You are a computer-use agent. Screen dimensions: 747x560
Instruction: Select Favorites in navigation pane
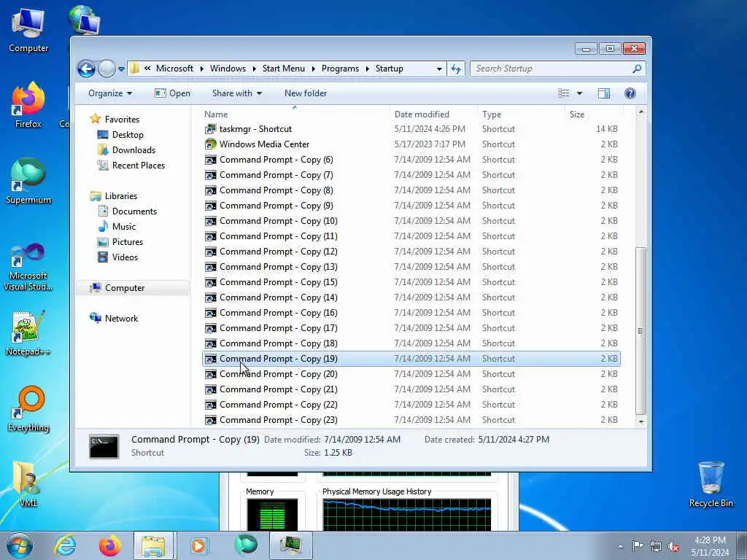(x=122, y=120)
